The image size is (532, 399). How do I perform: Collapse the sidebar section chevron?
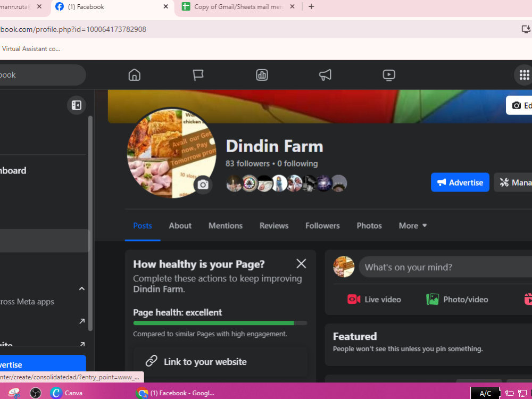tap(82, 289)
